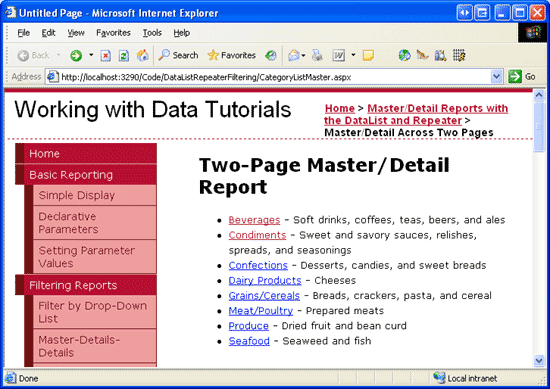Open the Favorites menu
The width and height of the screenshot is (550, 389).
113,33
